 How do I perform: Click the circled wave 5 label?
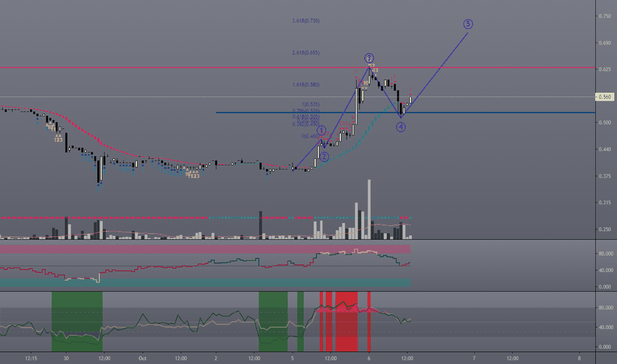[x=467, y=24]
